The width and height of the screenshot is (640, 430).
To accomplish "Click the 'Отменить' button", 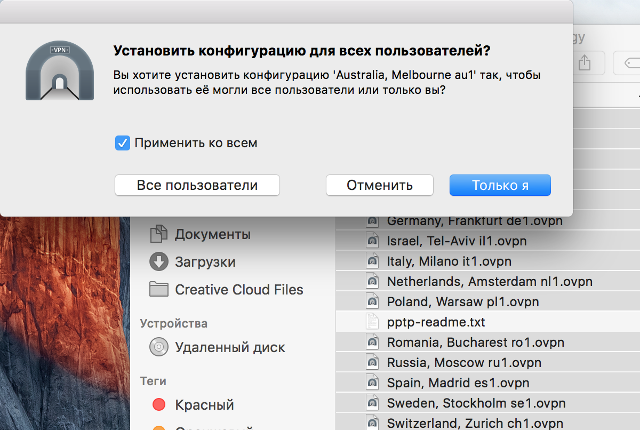I will tap(380, 185).
